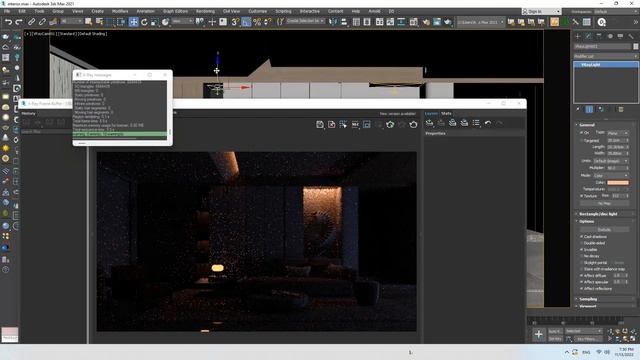Activate the Select and Scale tool
640x360 pixels.
[x=155, y=22]
